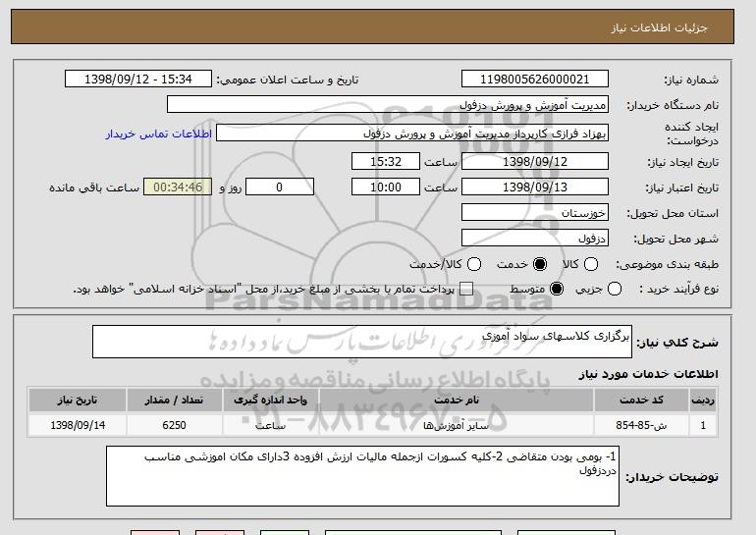Select the کالا/خدمت radio button
The image size is (756, 535).
474,264
